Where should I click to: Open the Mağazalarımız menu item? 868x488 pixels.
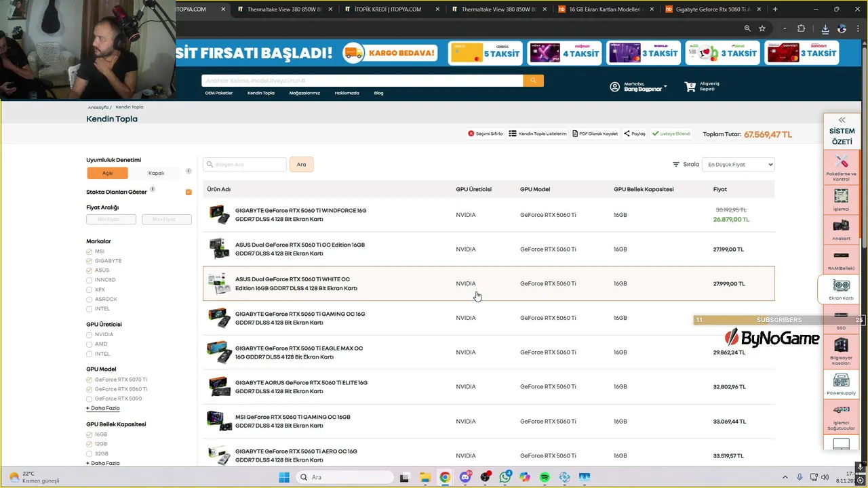point(304,93)
